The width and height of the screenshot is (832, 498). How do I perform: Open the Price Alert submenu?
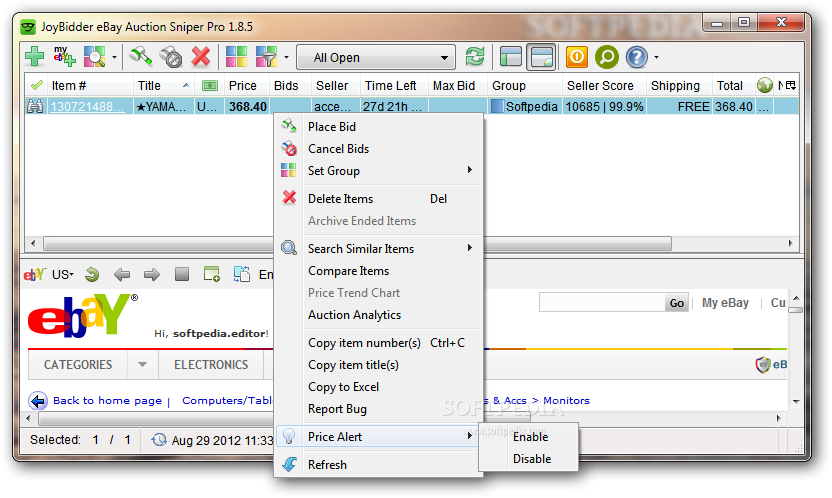[x=378, y=437]
